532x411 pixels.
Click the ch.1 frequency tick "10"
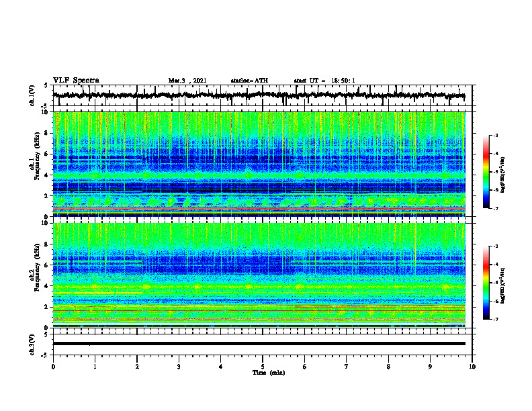pyautogui.click(x=46, y=112)
